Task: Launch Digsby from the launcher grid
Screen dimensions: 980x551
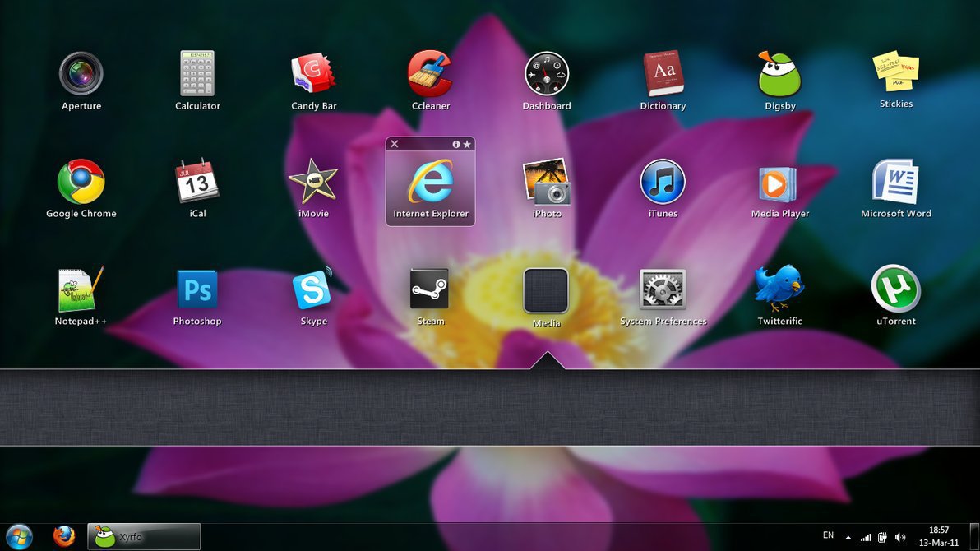Action: [779, 74]
